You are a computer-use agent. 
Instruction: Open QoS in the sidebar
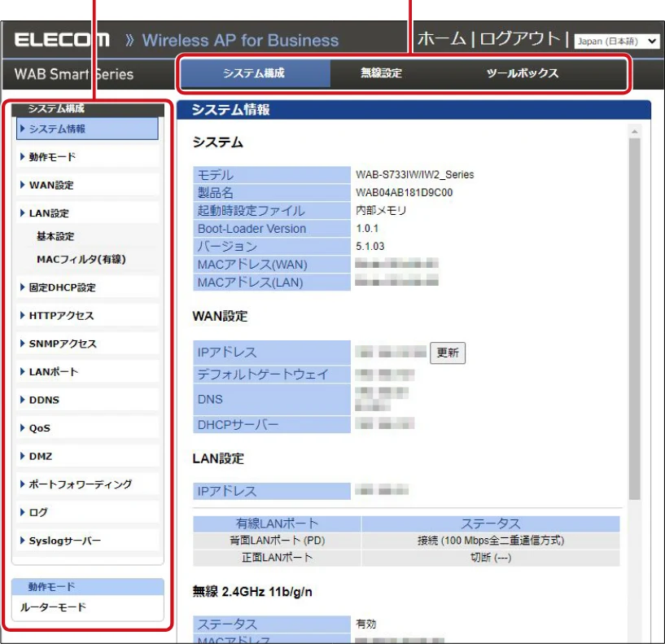tap(87, 427)
